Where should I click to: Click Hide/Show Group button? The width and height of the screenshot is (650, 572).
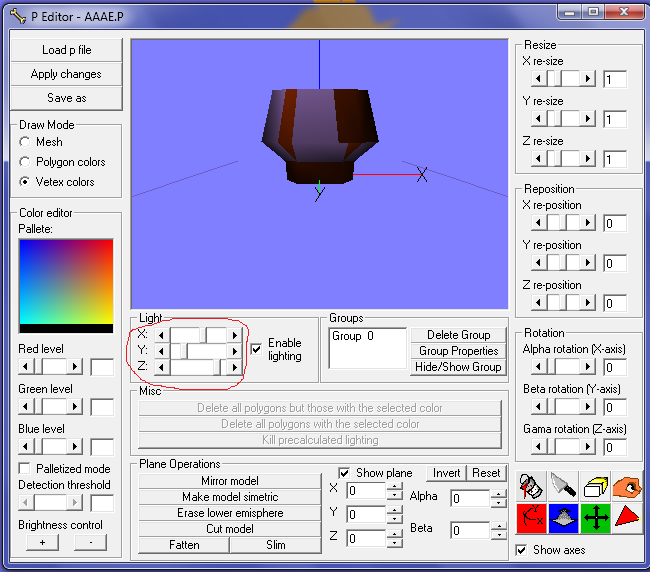point(458,367)
